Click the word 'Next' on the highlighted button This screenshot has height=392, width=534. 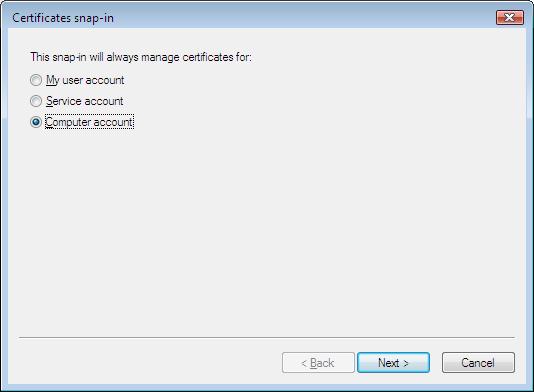pos(389,363)
